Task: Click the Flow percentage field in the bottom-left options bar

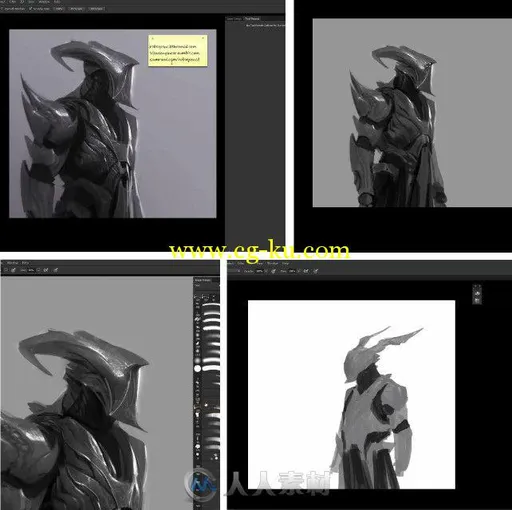Action: tap(31, 270)
